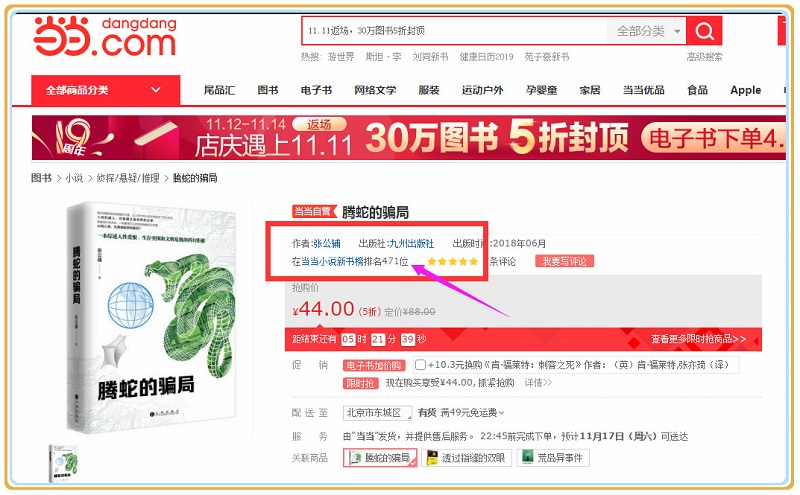Click the red search magnifier icon

coord(704,31)
